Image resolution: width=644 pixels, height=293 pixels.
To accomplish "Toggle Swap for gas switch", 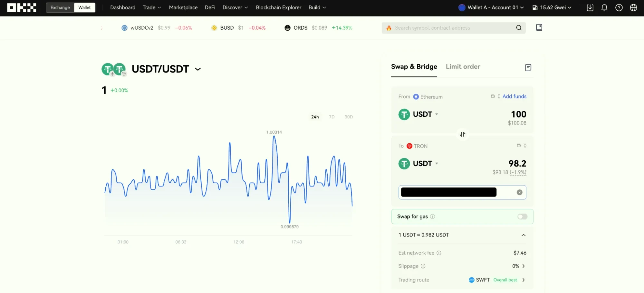I will (x=522, y=217).
